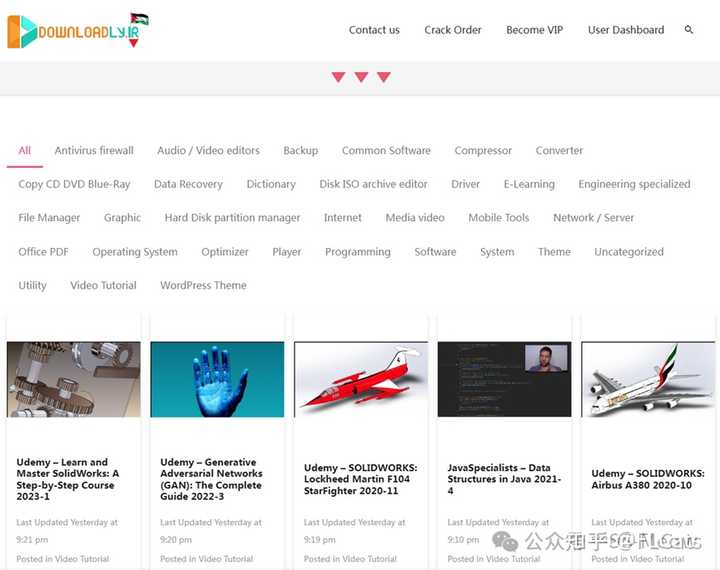Select Utility category
This screenshot has width=720, height=570.
click(32, 285)
